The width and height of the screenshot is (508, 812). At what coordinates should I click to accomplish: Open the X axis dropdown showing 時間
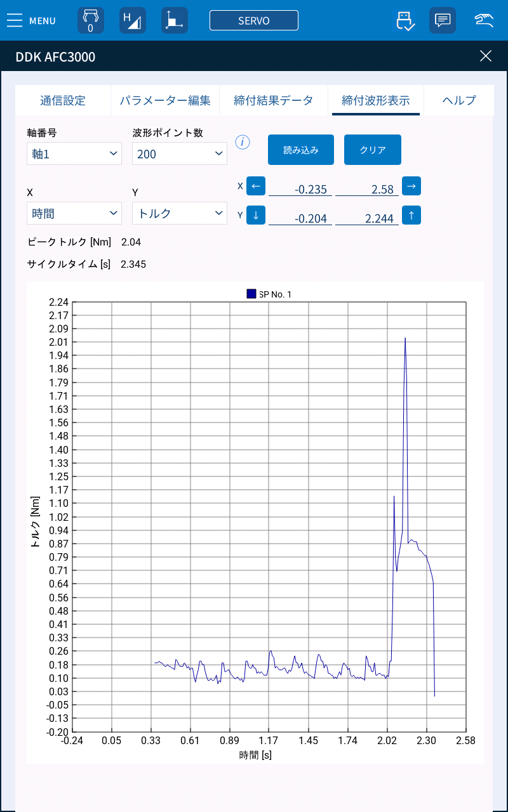[x=74, y=213]
